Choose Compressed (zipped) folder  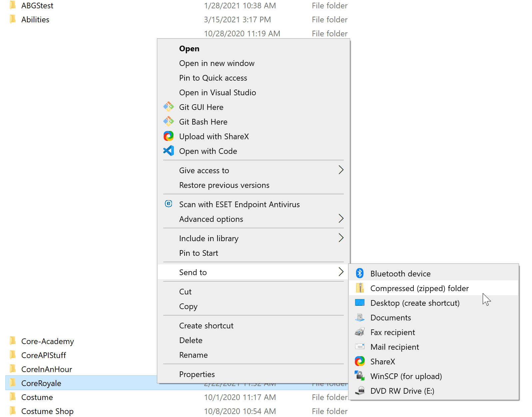pyautogui.click(x=419, y=288)
